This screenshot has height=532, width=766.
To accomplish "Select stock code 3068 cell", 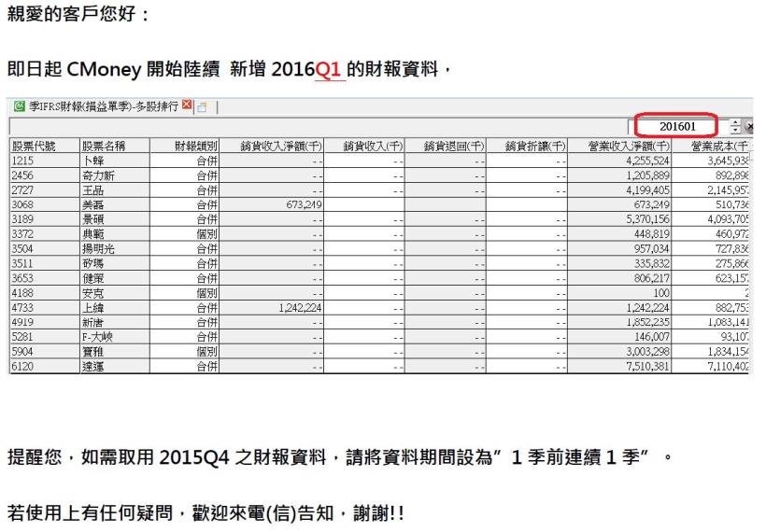I will [45, 204].
